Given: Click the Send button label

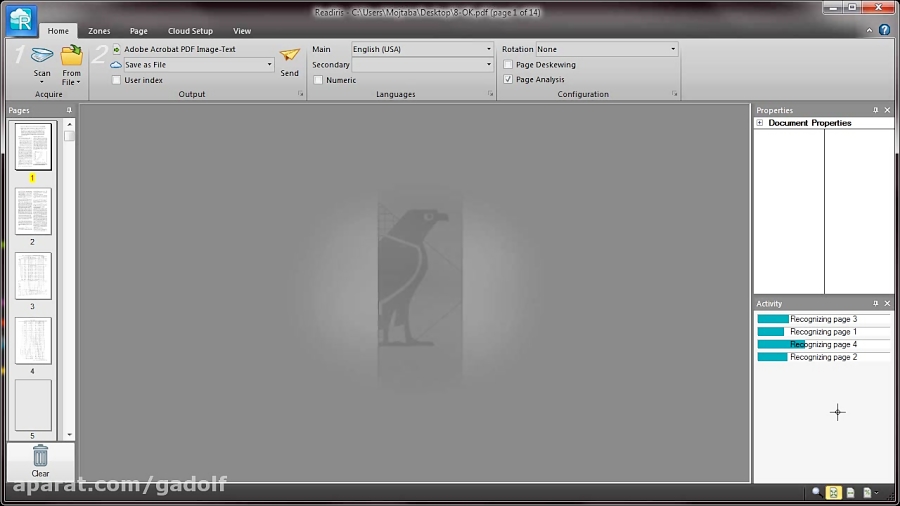Looking at the screenshot, I should click(289, 73).
